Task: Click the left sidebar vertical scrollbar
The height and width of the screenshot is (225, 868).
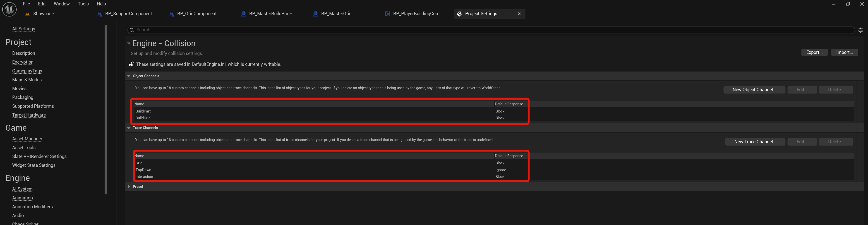Action: 106,110
